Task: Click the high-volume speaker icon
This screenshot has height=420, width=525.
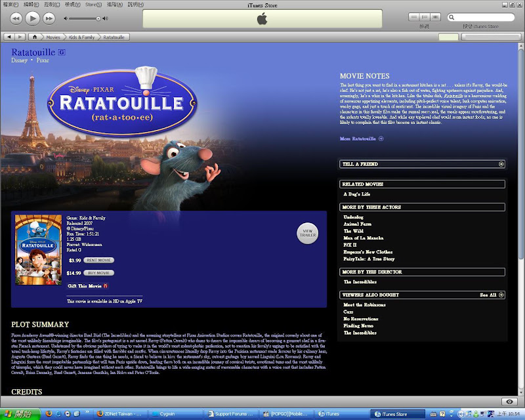Action: [105, 18]
